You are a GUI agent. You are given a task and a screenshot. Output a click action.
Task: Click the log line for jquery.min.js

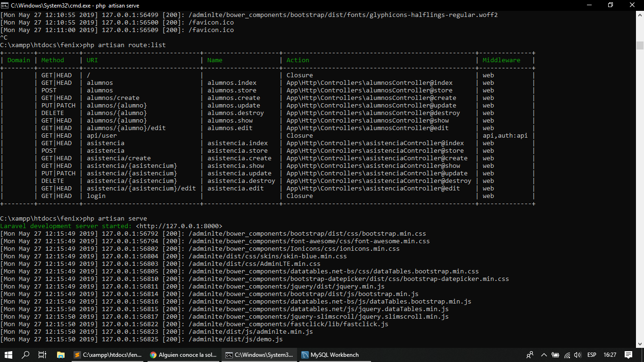pyautogui.click(x=192, y=286)
